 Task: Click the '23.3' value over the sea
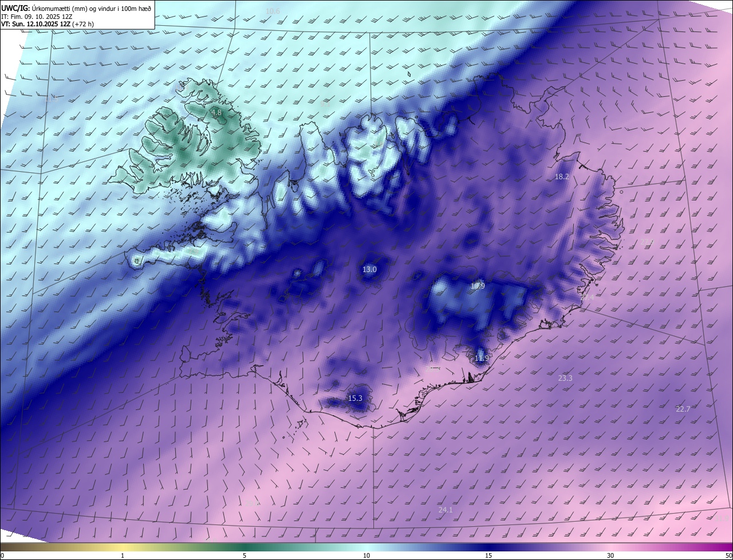tap(565, 378)
